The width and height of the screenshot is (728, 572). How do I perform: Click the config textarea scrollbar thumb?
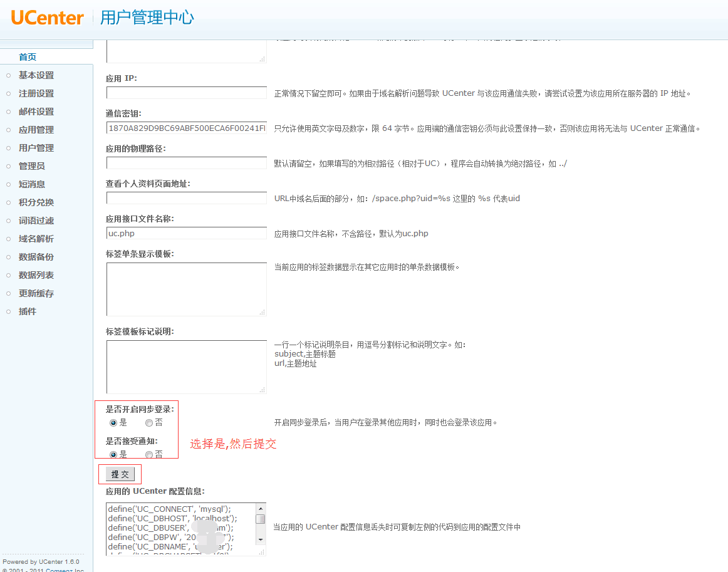coord(261,519)
